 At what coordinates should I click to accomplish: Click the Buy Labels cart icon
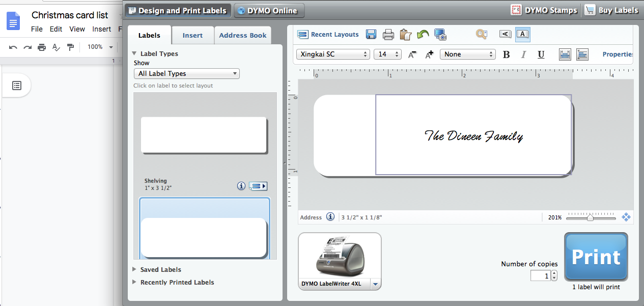tap(590, 10)
